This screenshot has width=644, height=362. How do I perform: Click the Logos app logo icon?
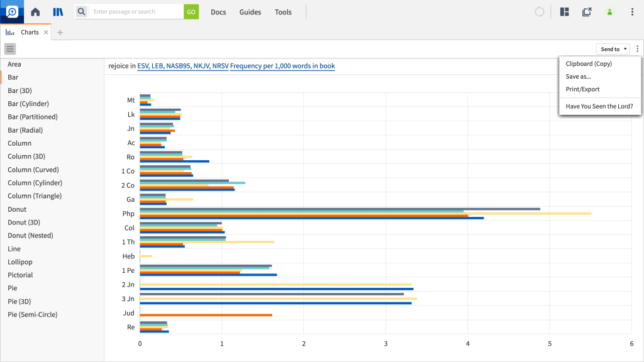(x=12, y=12)
